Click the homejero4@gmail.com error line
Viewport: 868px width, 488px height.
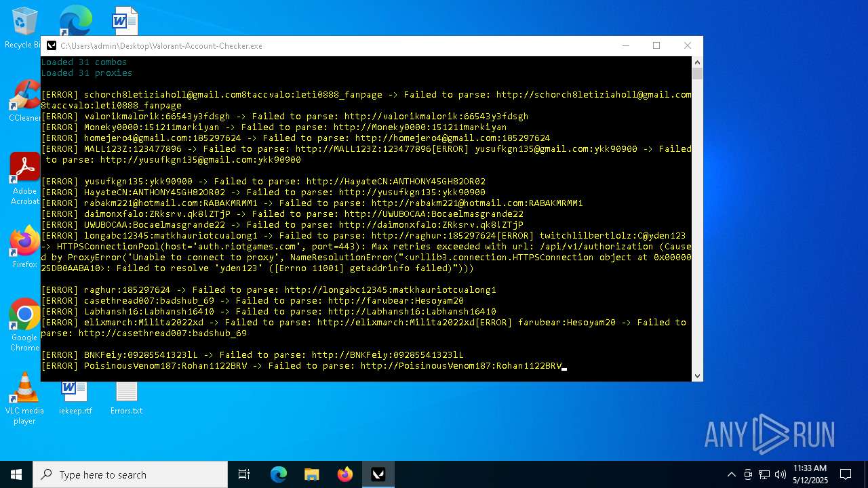click(x=296, y=138)
